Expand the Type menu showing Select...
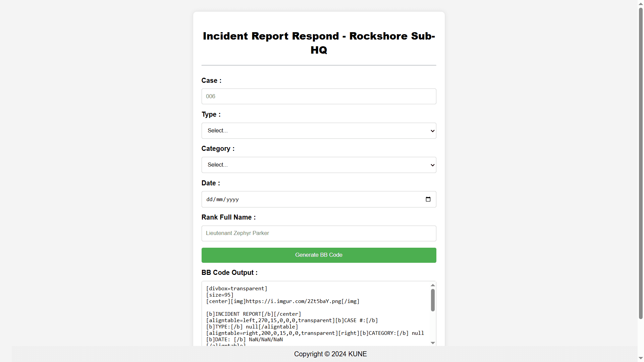Screen dimensions: 644x362 pos(319,131)
